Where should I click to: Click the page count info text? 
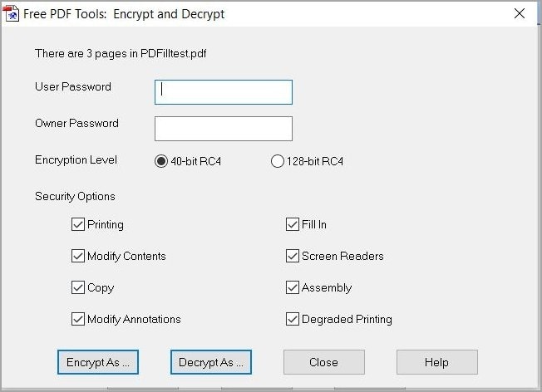121,53
